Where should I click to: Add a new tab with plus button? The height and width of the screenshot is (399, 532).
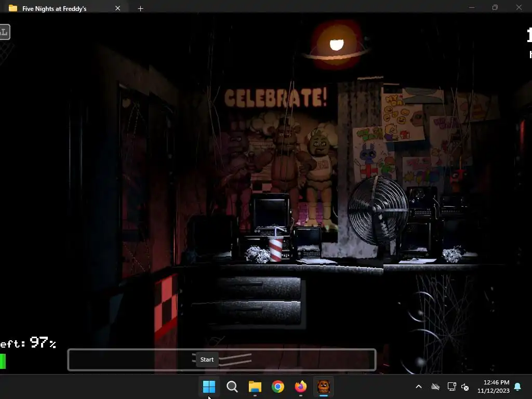tap(140, 8)
